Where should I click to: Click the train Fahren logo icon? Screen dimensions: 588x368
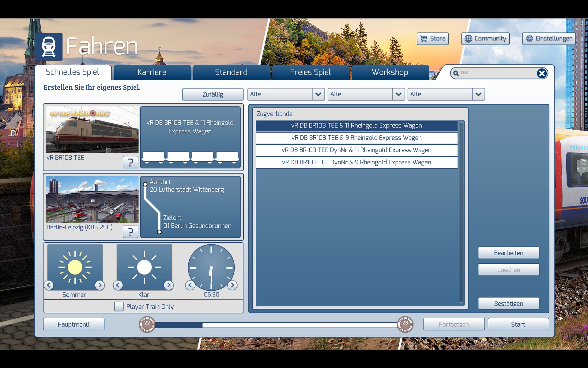click(x=49, y=47)
